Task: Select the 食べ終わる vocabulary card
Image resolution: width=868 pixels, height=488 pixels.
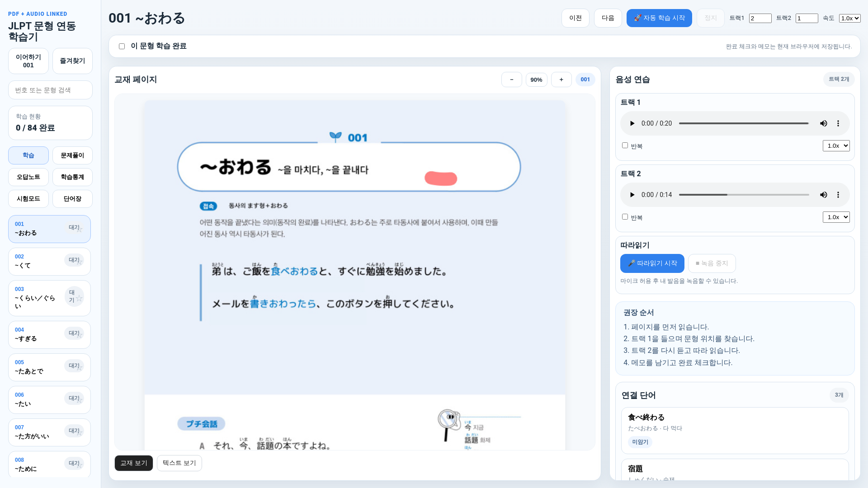Action: pos(735,431)
